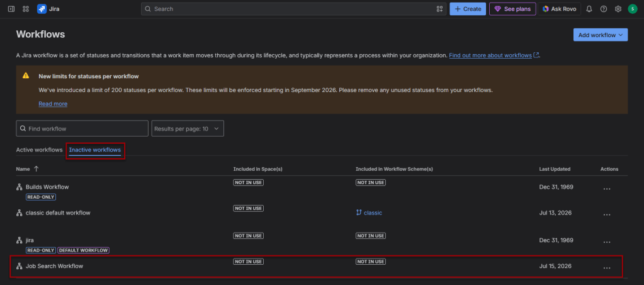
Task: Click Jul 13, 2026 date cell
Action: [555, 212]
